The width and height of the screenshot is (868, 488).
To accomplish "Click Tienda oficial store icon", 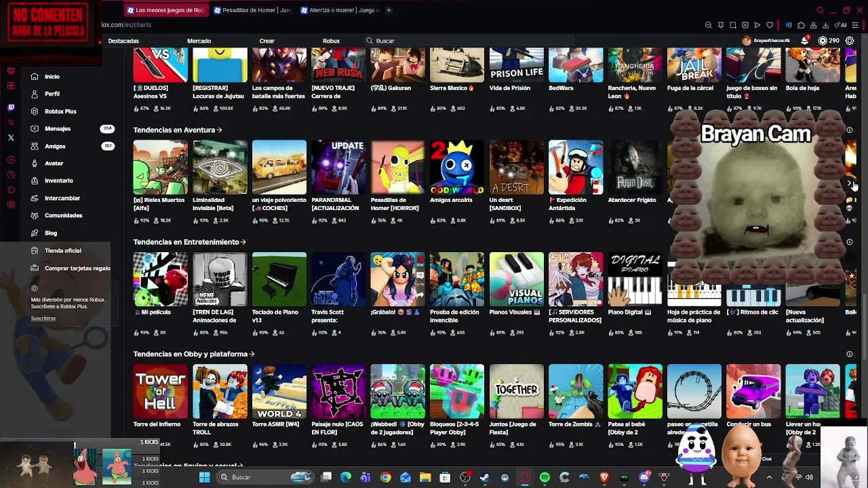I will pyautogui.click(x=35, y=250).
